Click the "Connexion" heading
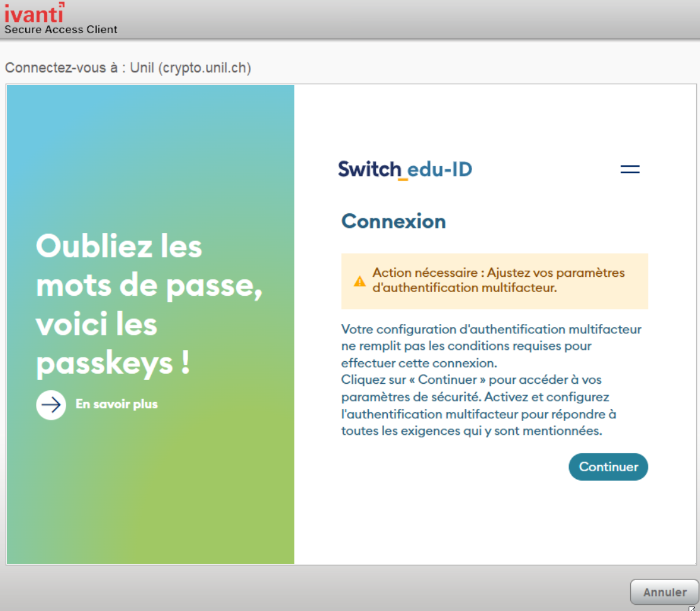The image size is (700, 611). 393,221
